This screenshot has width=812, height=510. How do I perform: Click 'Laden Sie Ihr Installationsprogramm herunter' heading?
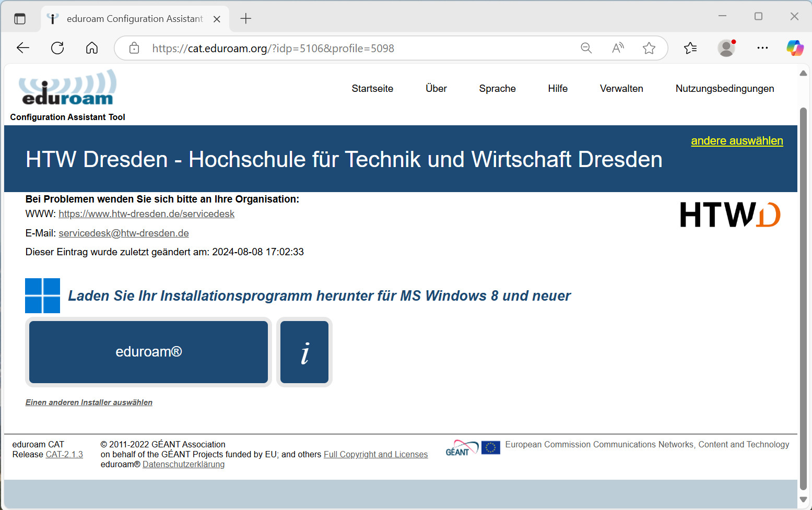click(x=319, y=296)
